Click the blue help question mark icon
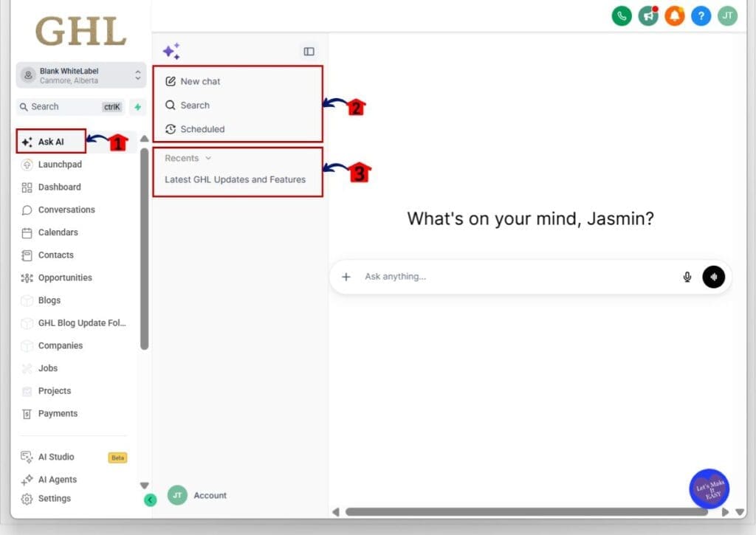This screenshot has height=535, width=756. [x=701, y=16]
